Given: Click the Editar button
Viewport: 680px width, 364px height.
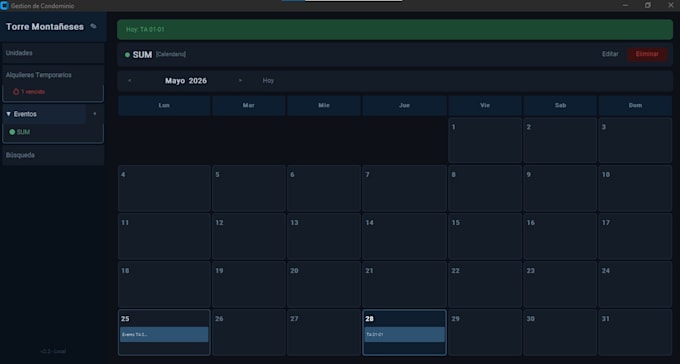Looking at the screenshot, I should pyautogui.click(x=610, y=54).
